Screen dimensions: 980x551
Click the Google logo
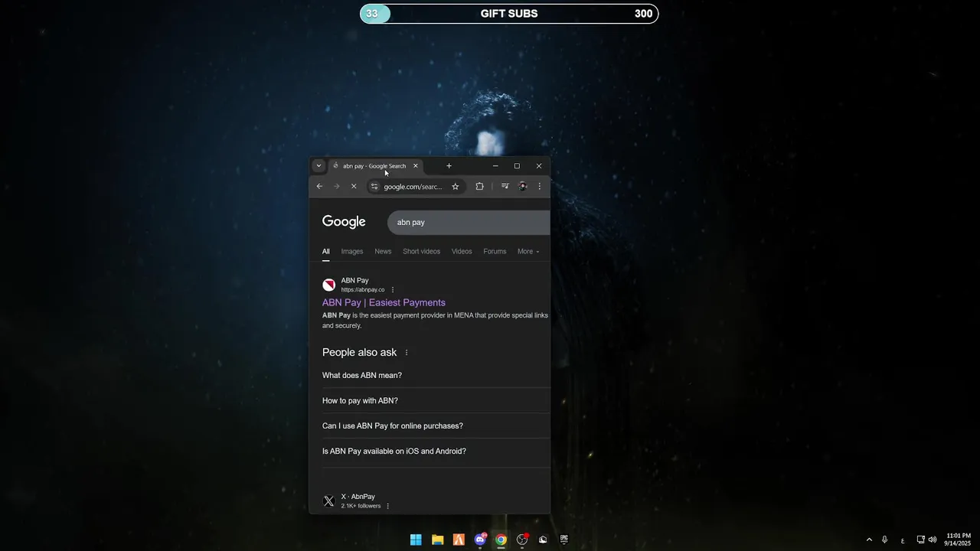click(x=344, y=222)
